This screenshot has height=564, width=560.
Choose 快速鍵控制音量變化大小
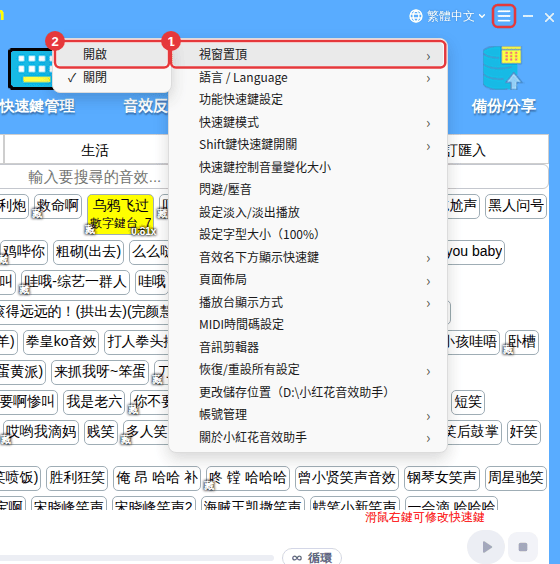click(x=308, y=167)
